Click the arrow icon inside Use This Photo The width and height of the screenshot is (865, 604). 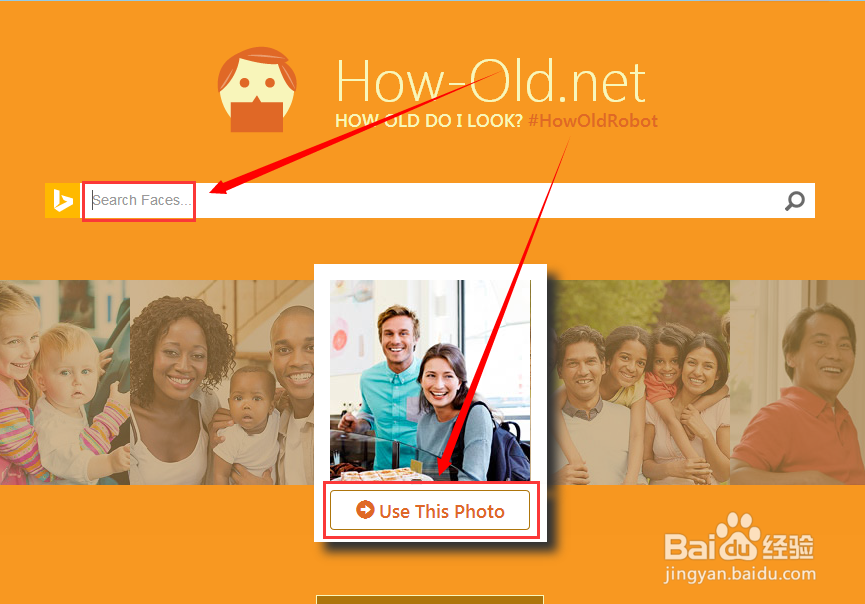pyautogui.click(x=365, y=510)
